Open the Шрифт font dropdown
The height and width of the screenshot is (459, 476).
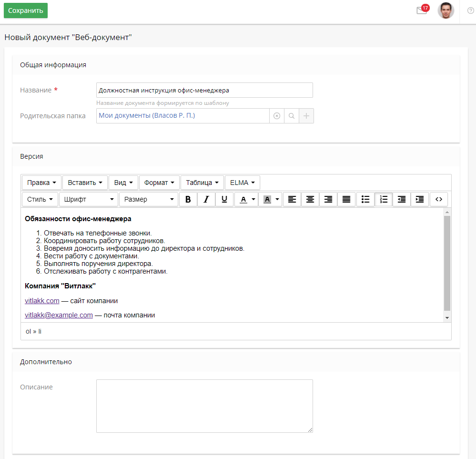tap(88, 199)
